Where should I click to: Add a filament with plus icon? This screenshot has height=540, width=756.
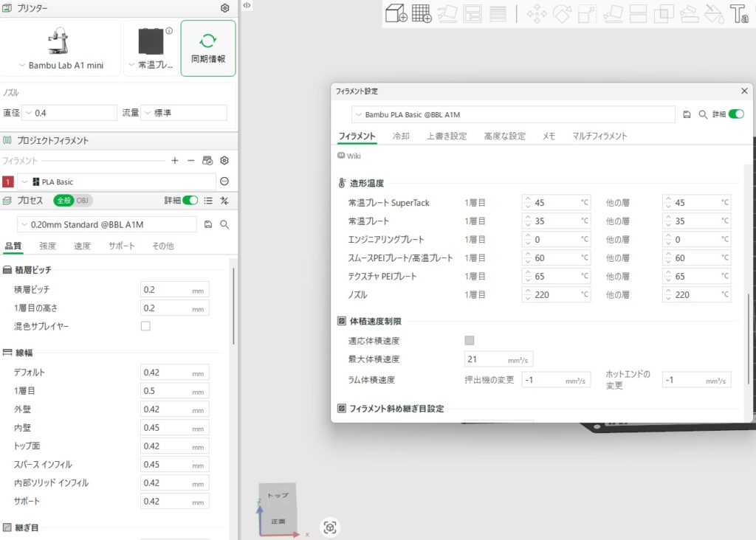[x=174, y=160]
